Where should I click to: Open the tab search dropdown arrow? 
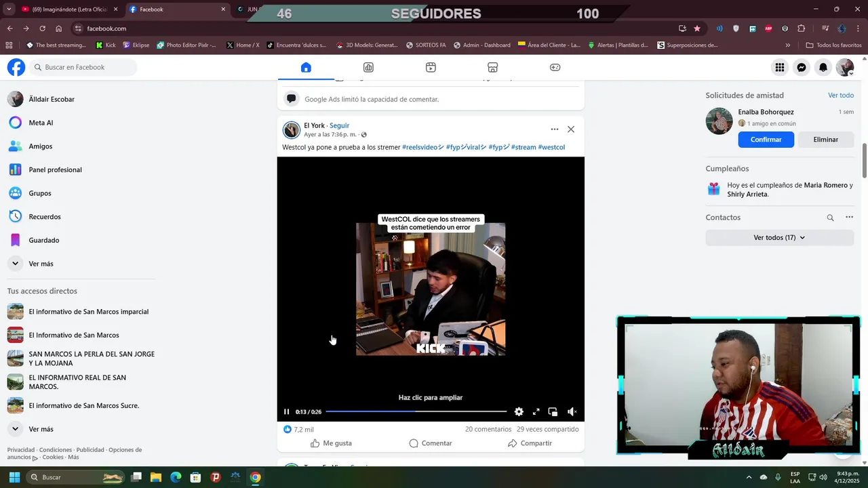9,9
